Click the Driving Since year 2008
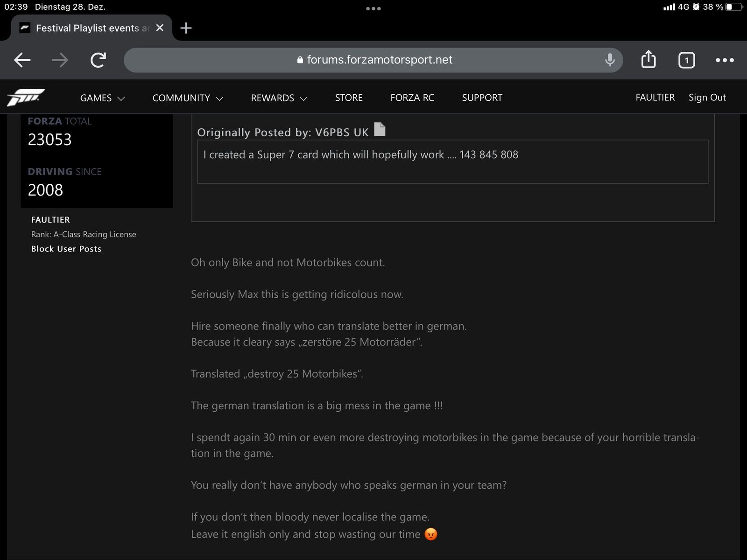747x560 pixels. click(45, 190)
